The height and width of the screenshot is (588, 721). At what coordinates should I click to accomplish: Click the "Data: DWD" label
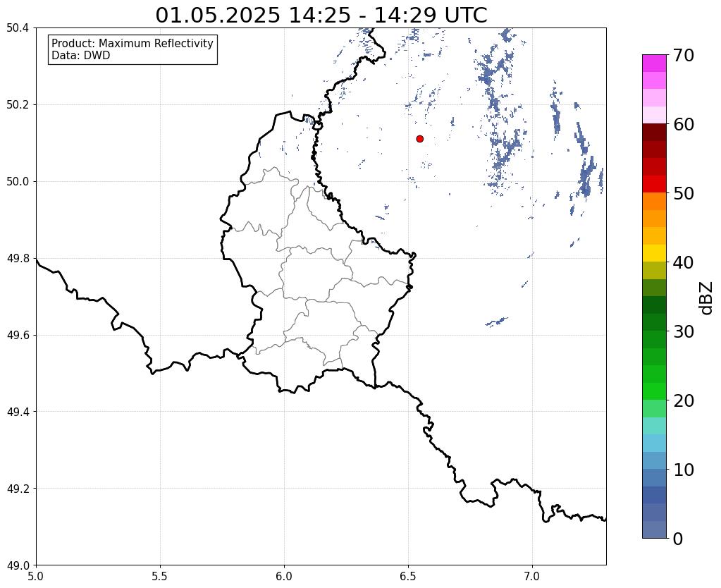[x=81, y=56]
